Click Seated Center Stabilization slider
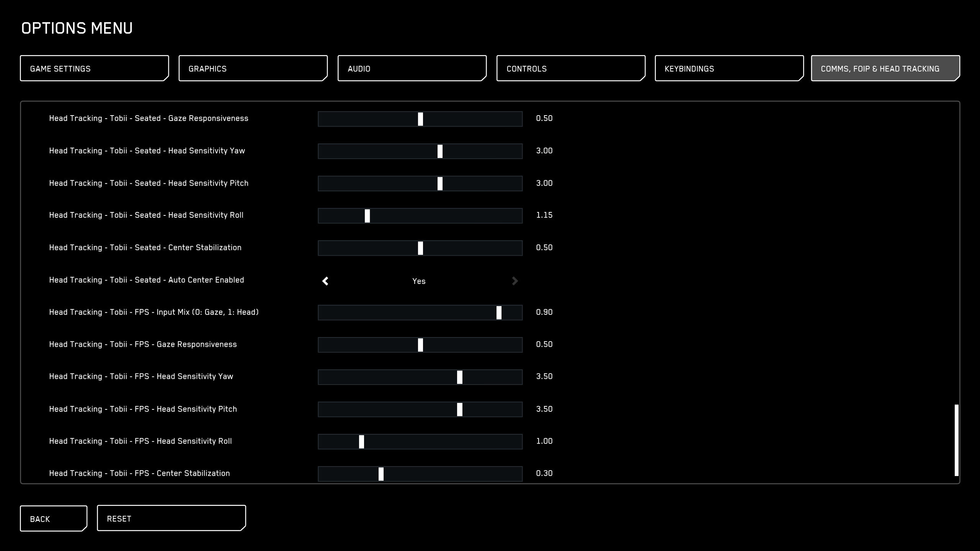Viewport: 980px width, 551px height. coord(420,248)
